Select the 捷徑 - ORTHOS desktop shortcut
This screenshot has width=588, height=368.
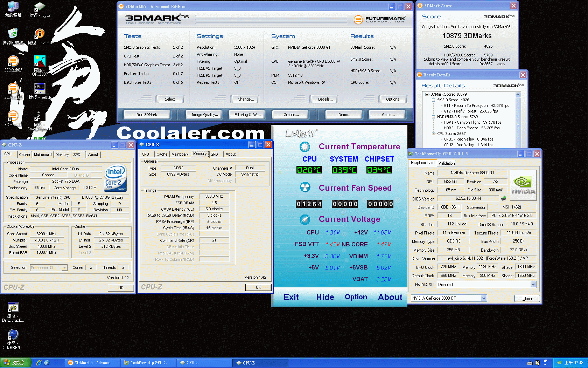pos(40,66)
